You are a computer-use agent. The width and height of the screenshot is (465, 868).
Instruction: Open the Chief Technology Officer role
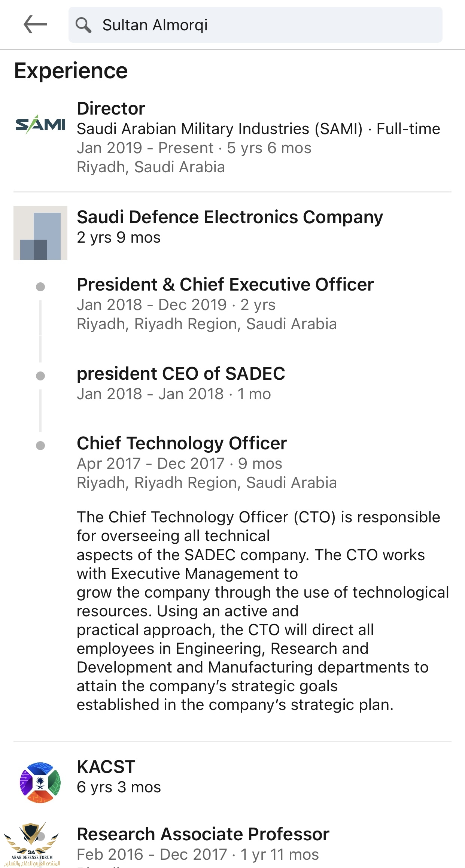coord(182,443)
